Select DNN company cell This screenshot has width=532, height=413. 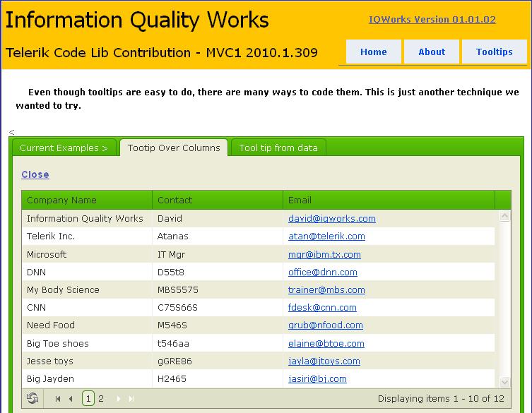point(87,272)
